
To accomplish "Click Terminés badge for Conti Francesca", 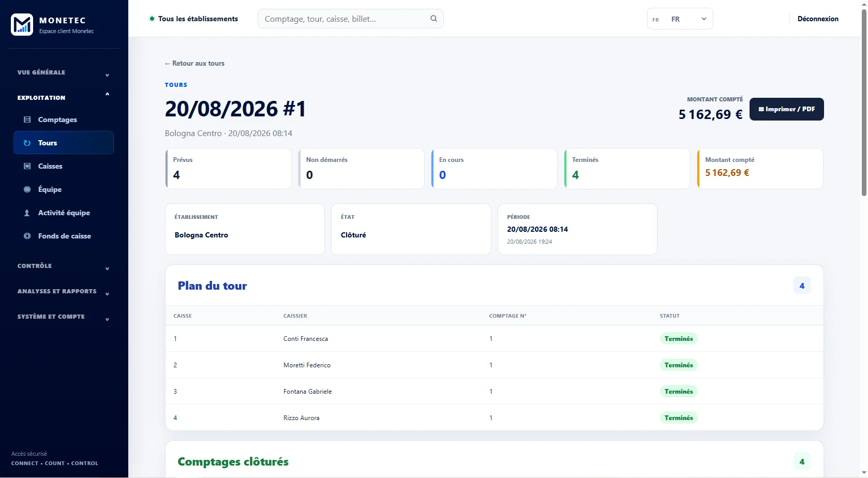I will 679,339.
